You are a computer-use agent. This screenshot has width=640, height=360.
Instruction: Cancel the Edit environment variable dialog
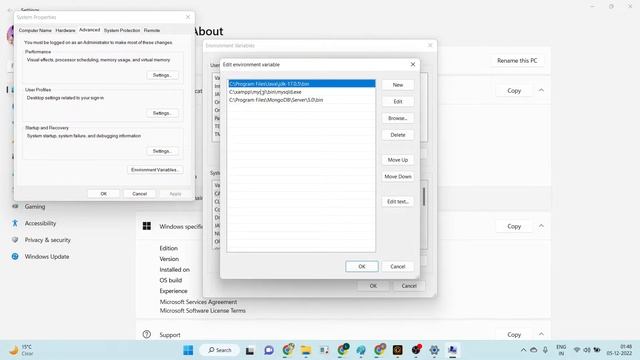pyautogui.click(x=398, y=267)
